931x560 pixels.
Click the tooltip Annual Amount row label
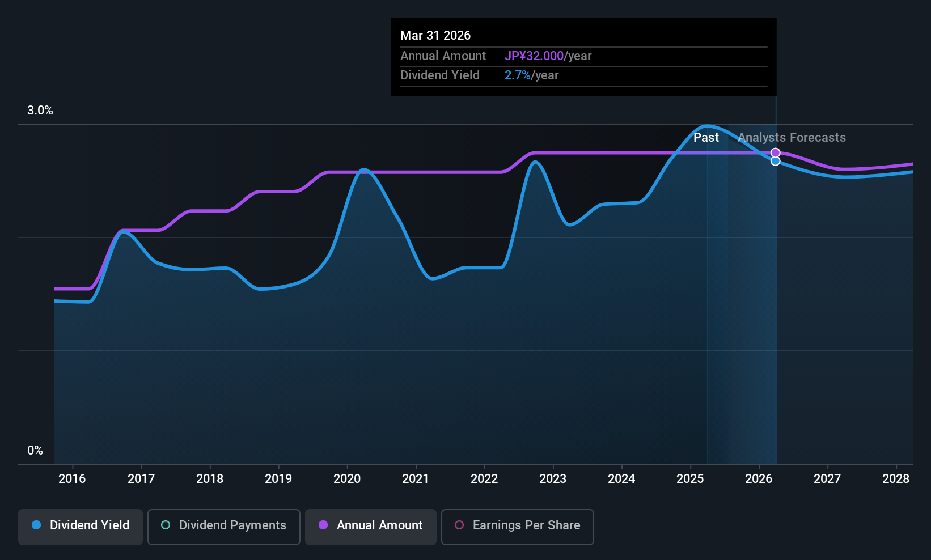[x=443, y=56]
